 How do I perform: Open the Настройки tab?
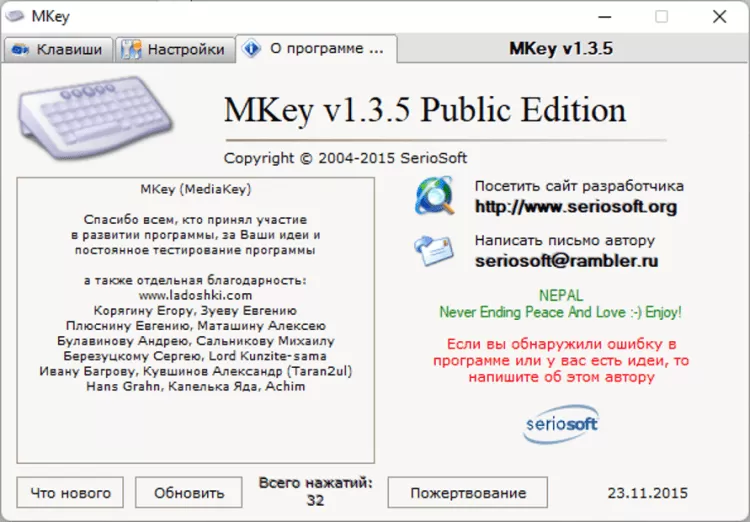click(x=175, y=50)
